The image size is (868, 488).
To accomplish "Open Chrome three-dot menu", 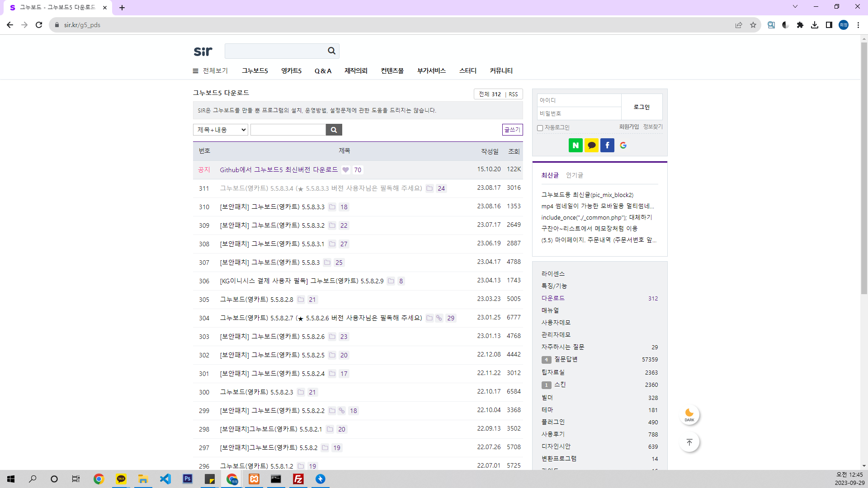I will point(858,25).
